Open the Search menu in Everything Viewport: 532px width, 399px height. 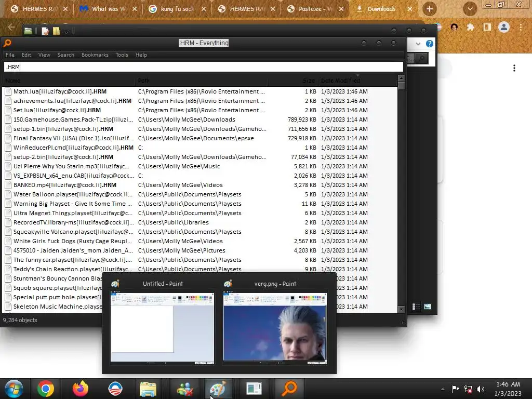(66, 55)
